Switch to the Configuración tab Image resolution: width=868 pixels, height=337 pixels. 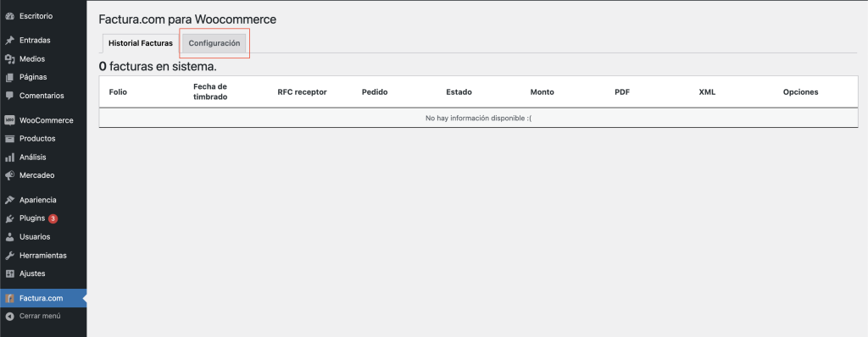[214, 43]
